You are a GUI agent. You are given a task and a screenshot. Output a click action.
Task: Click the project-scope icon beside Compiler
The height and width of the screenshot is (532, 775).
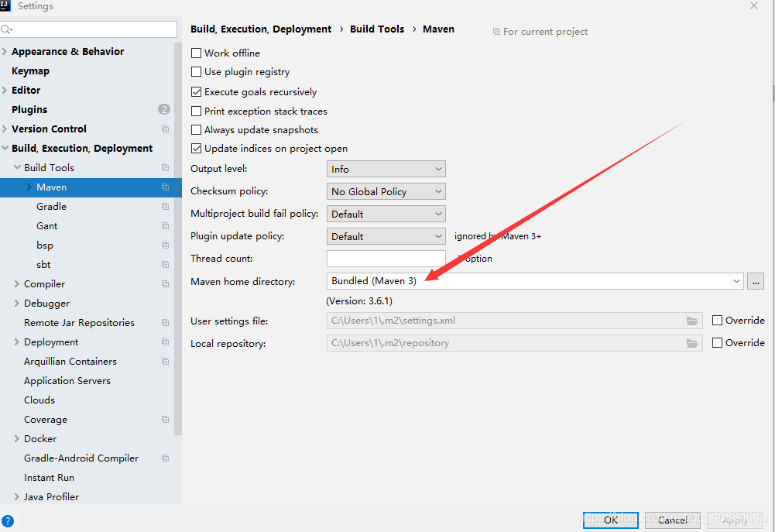(x=165, y=283)
